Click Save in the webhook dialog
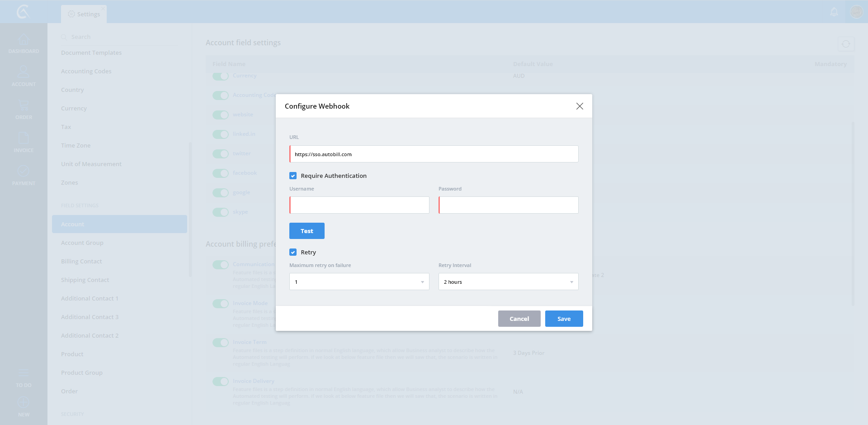The width and height of the screenshot is (868, 425). tap(564, 319)
